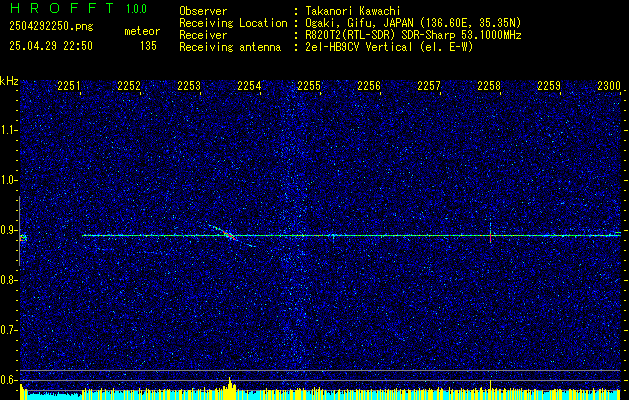Select the file name 2504292250.png
The image size is (629, 400).
click(51, 27)
